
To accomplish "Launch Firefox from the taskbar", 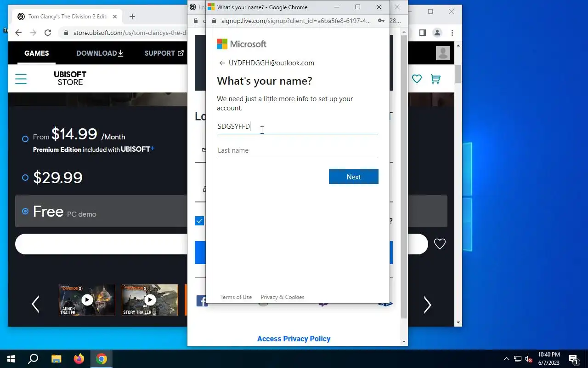I will coord(79,359).
